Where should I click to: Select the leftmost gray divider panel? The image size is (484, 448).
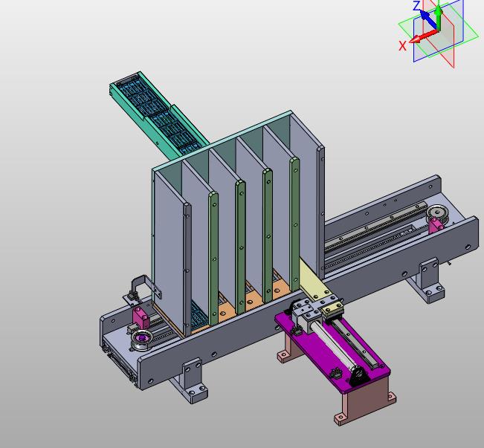point(170,253)
